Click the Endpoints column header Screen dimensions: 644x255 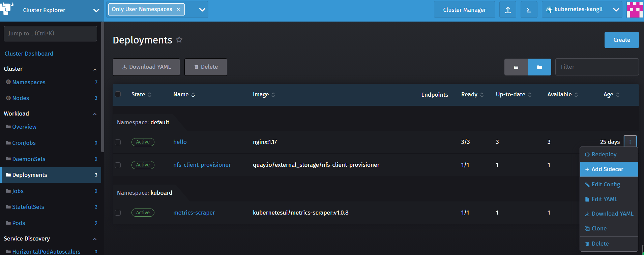pyautogui.click(x=435, y=95)
